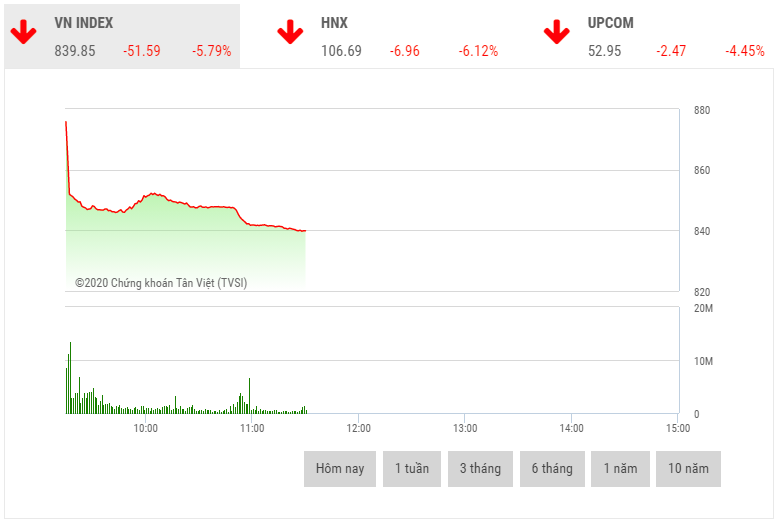Viewport: 779px width, 523px height.
Task: Display the 1 năm chart range
Action: tap(620, 469)
